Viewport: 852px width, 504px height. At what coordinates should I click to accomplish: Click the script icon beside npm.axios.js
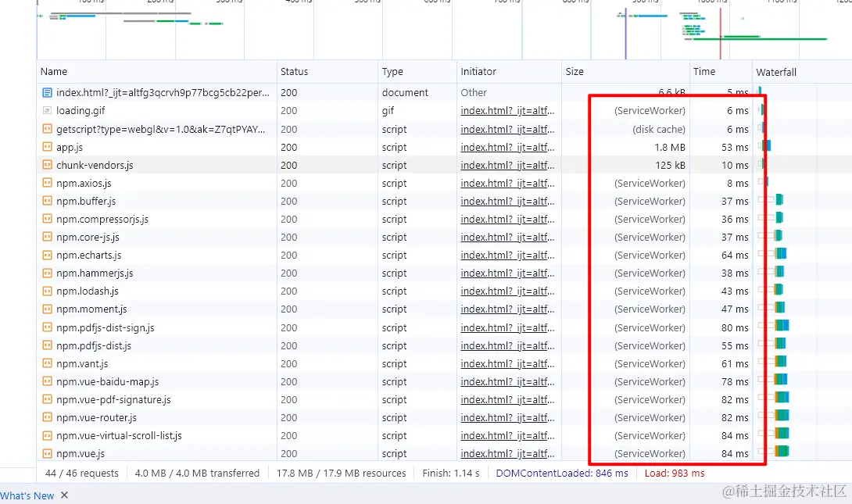point(47,183)
